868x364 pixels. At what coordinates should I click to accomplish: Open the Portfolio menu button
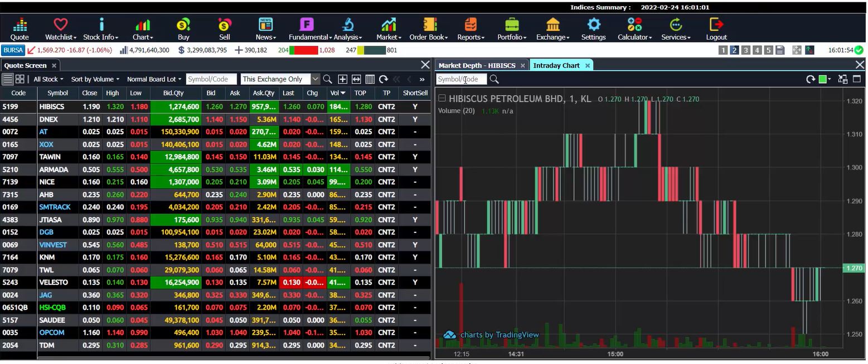pos(512,29)
